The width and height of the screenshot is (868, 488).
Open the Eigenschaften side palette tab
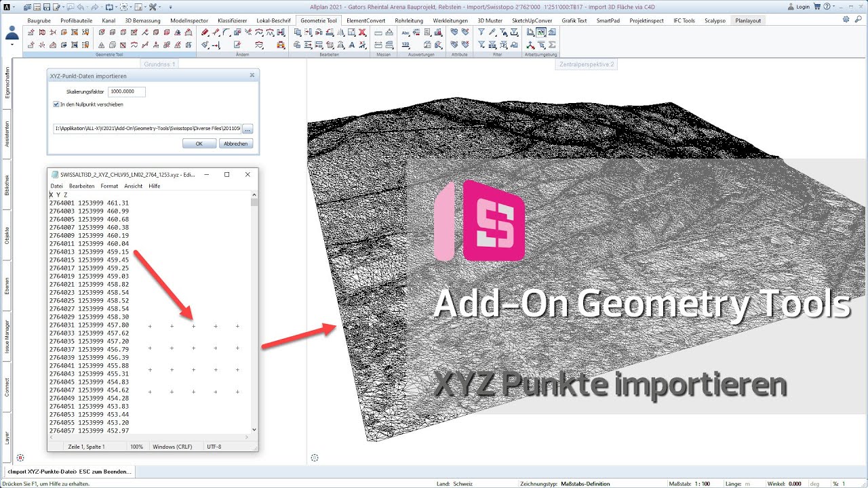(7, 83)
